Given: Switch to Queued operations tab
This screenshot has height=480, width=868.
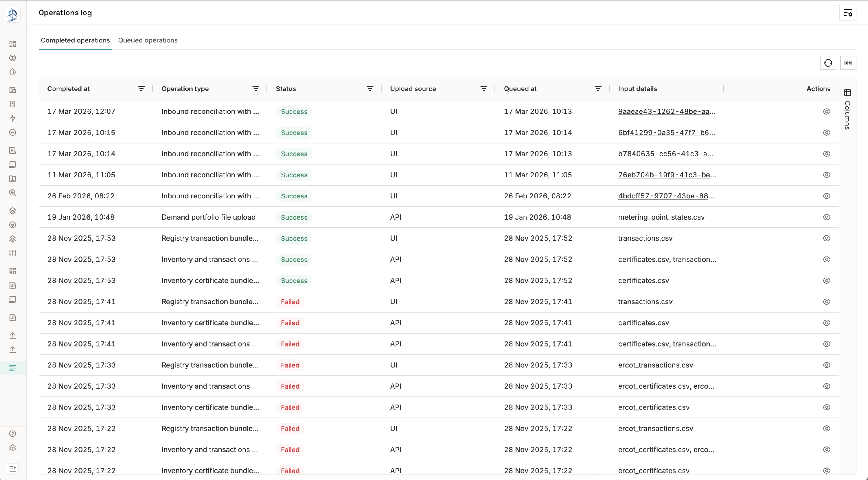Looking at the screenshot, I should coord(148,40).
